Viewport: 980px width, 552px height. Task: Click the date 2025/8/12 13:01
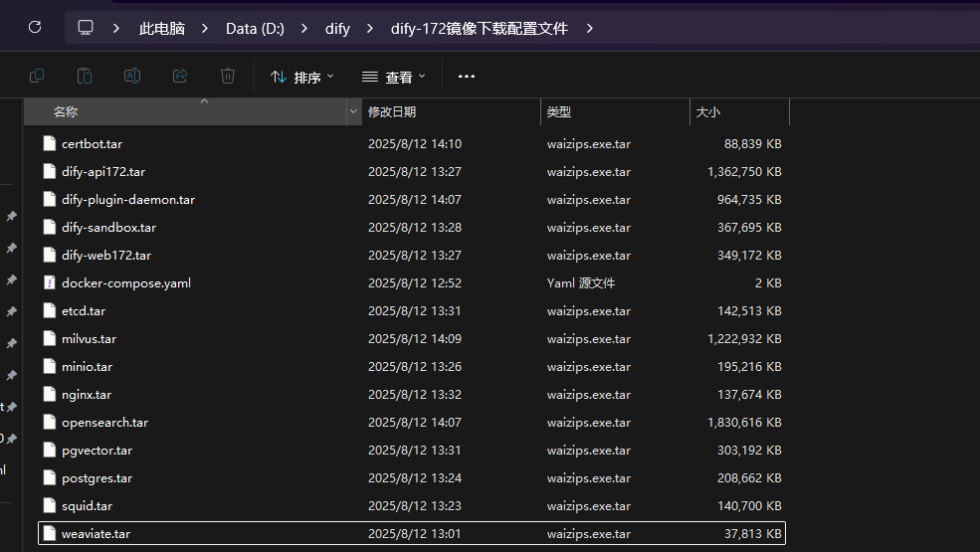(414, 534)
